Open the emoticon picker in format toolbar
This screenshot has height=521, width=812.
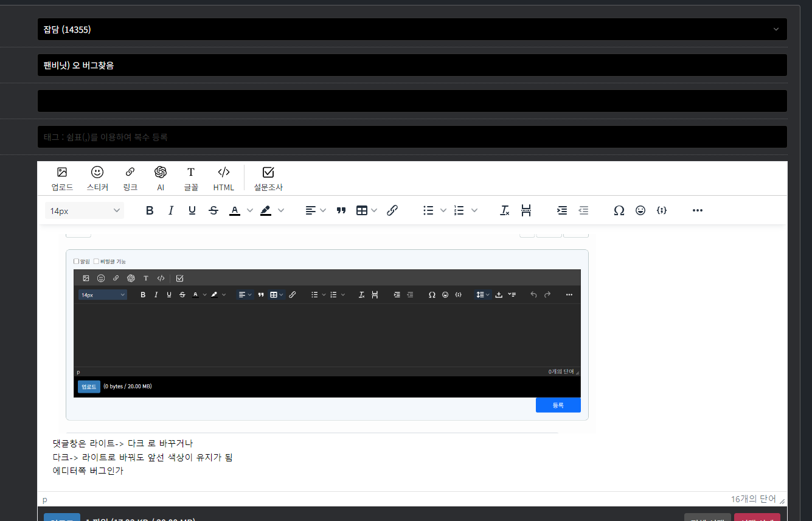click(640, 210)
